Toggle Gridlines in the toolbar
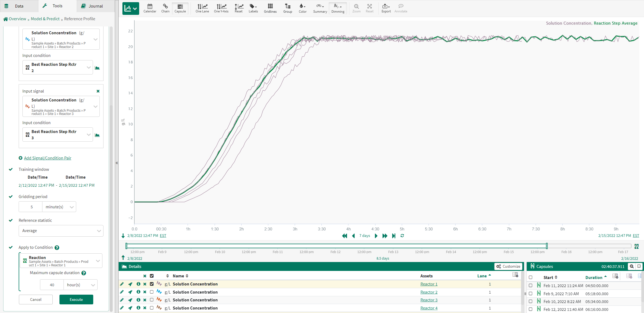This screenshot has width=644, height=313. point(270,8)
